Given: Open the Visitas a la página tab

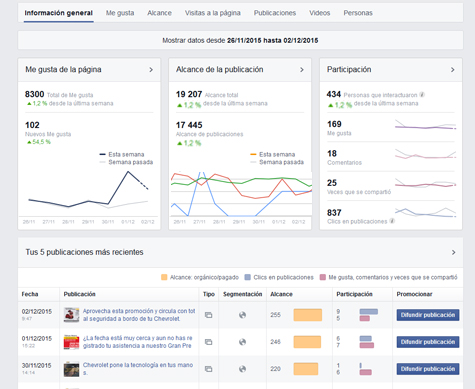Looking at the screenshot, I should (x=213, y=13).
